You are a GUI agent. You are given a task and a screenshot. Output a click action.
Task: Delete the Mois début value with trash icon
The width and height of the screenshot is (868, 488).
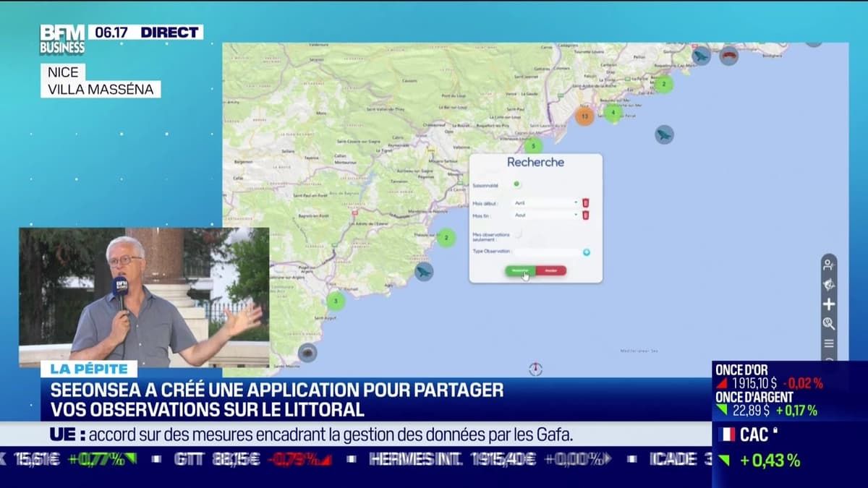586,203
